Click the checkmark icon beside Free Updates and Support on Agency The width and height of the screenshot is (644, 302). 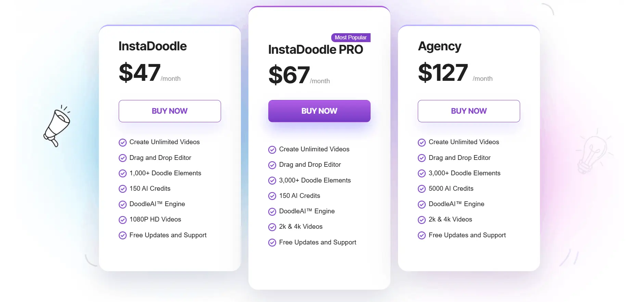tap(422, 235)
